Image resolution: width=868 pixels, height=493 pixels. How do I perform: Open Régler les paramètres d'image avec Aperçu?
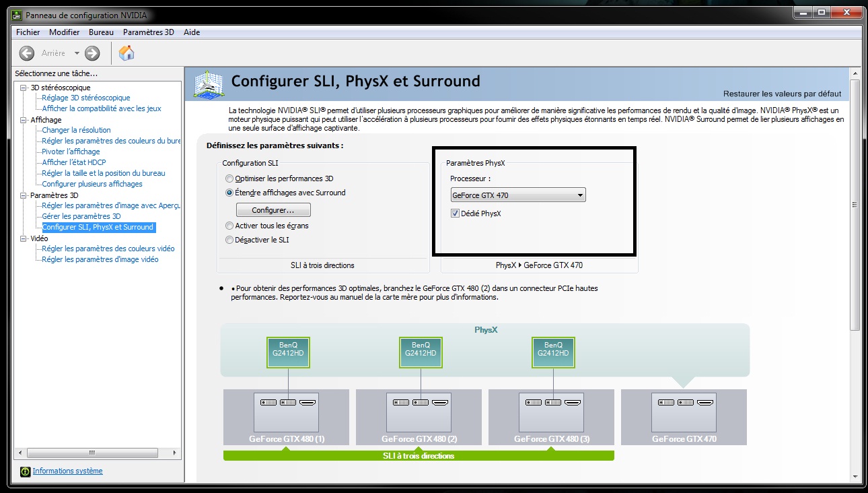click(x=111, y=205)
